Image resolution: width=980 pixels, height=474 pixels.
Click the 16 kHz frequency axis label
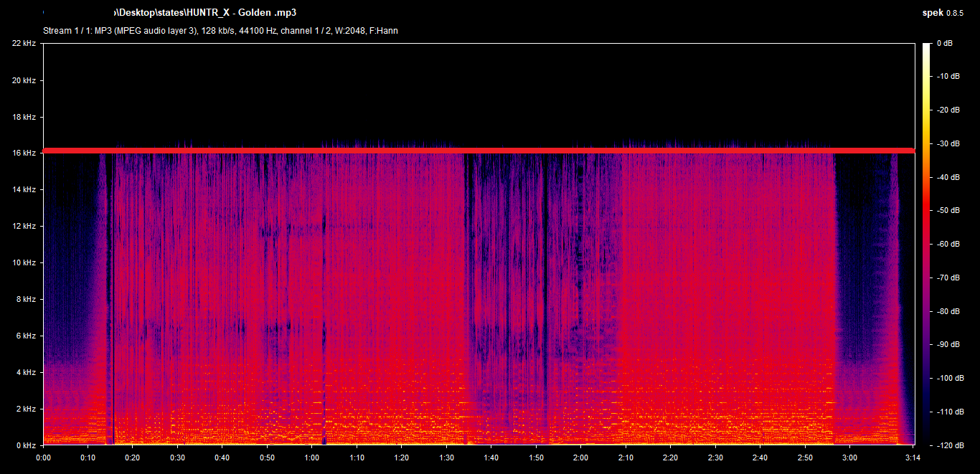pos(24,153)
